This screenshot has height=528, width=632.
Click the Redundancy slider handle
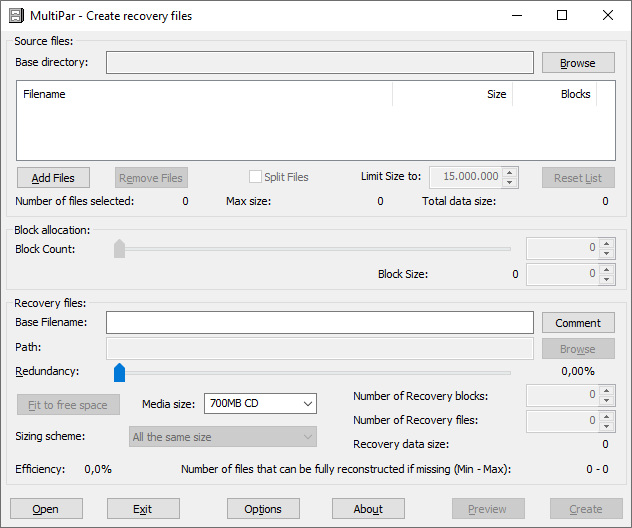click(119, 372)
